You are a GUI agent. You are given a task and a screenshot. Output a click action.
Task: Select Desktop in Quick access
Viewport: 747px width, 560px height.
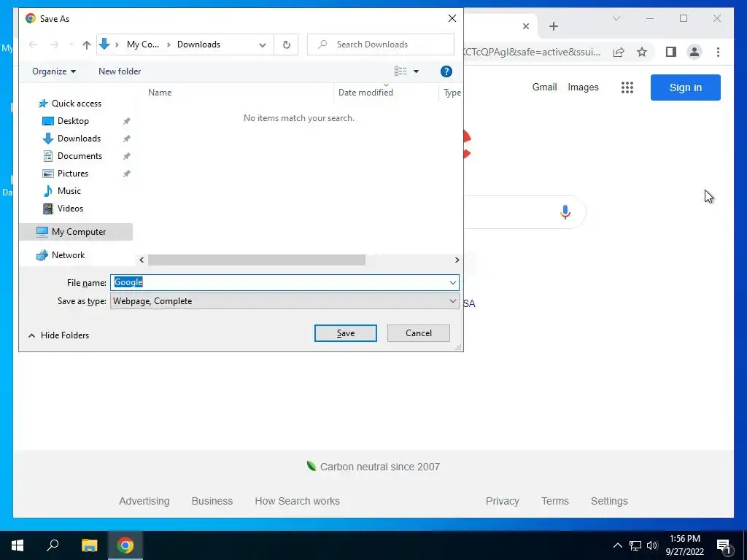[73, 121]
